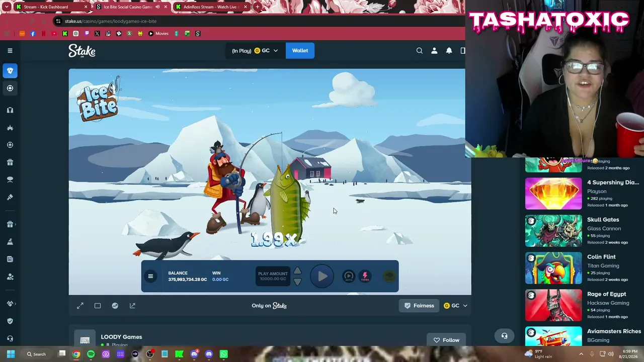The height and width of the screenshot is (362, 644).
Task: Open Discord with notification badge in taskbar
Action: [x=194, y=354]
